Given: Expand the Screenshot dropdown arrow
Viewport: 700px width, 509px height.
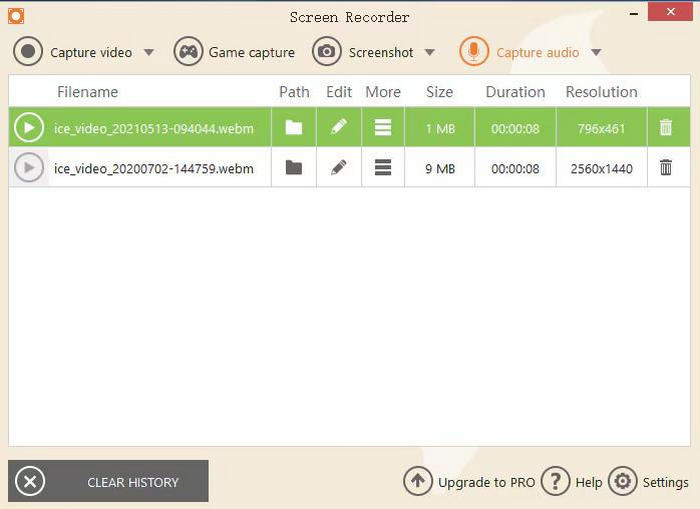Looking at the screenshot, I should coord(430,53).
